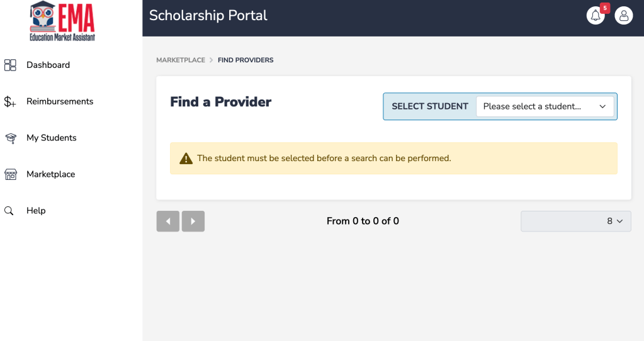Click the Reimbursements dollar icon
This screenshot has height=341, width=644.
tap(10, 101)
